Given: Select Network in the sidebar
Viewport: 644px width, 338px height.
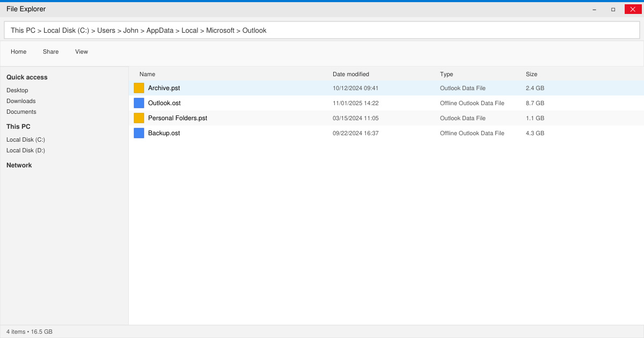Looking at the screenshot, I should coord(19,165).
